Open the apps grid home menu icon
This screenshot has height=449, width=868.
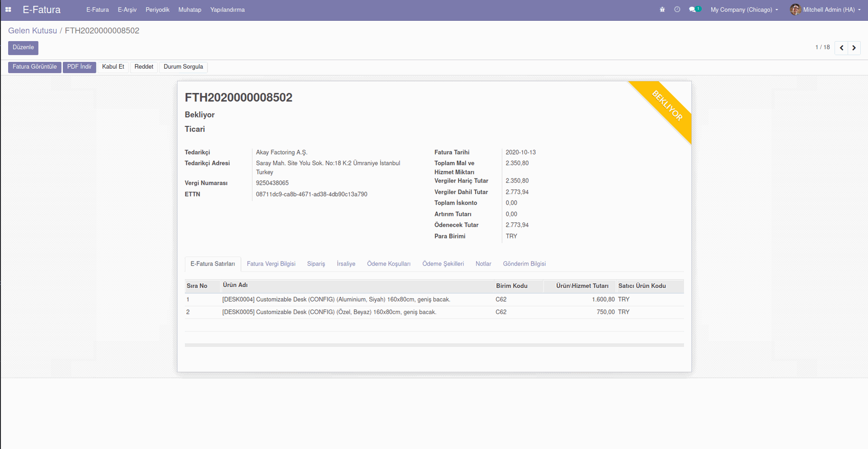click(8, 9)
